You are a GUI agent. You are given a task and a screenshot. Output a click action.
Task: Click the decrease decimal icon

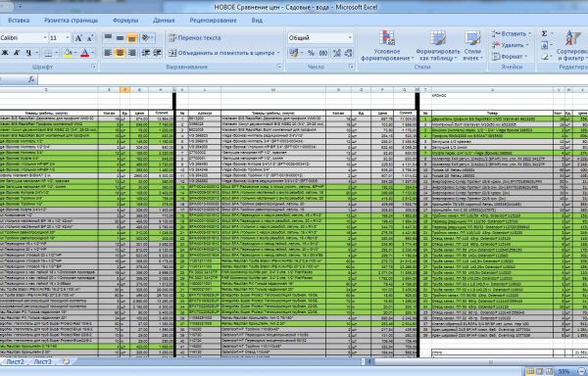[348, 53]
